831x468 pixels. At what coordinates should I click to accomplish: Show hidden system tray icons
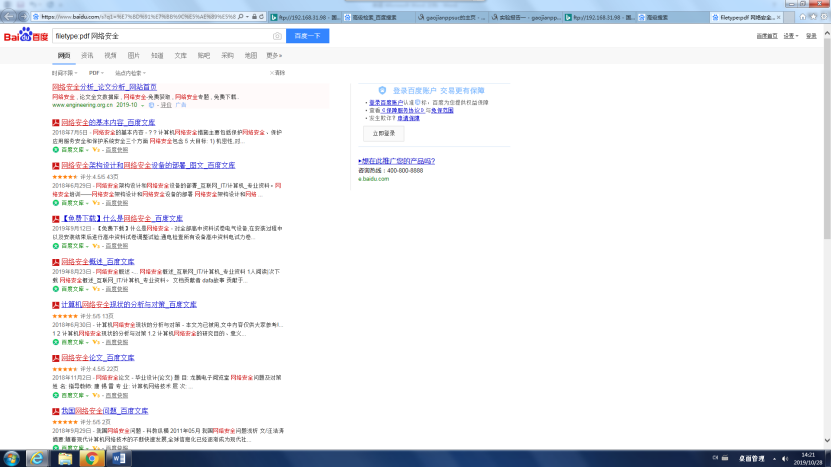pos(774,459)
